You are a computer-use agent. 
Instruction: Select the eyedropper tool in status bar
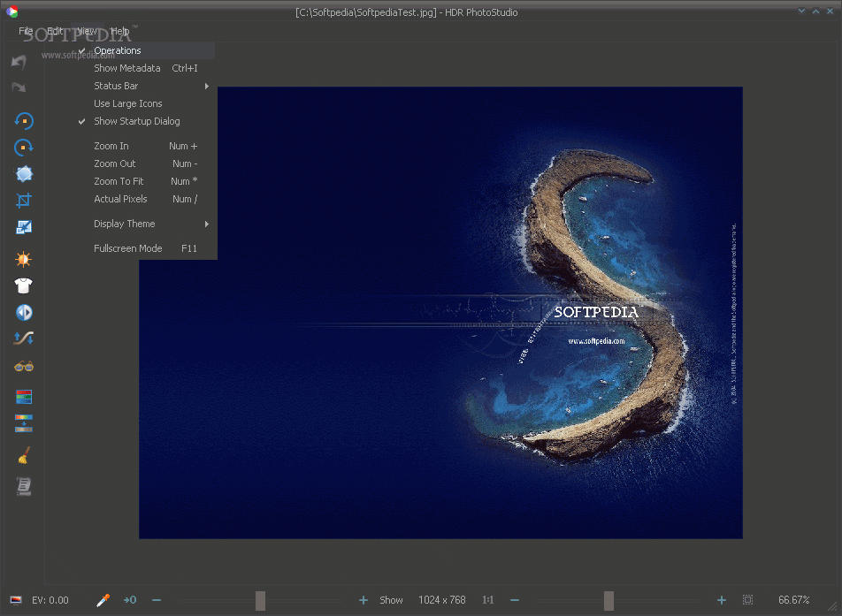pyautogui.click(x=103, y=600)
